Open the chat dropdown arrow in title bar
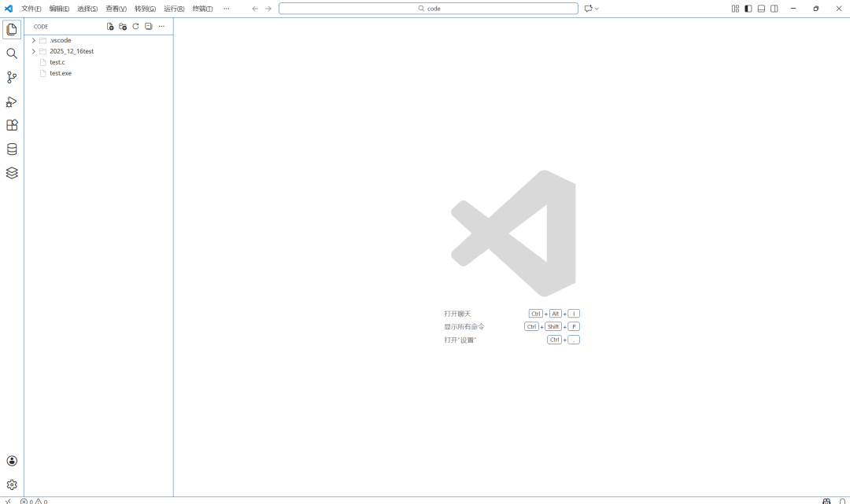The image size is (850, 504). (597, 9)
